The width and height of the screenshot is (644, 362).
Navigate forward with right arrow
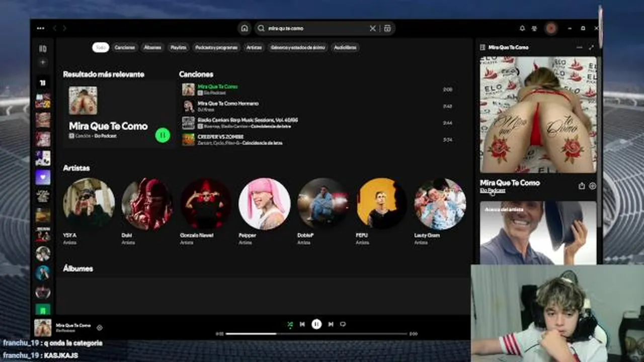coord(64,29)
